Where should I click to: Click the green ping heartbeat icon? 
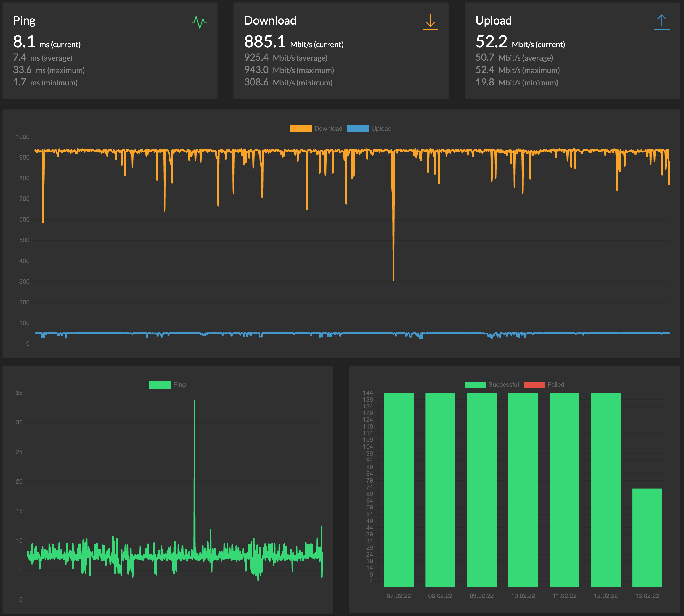(x=199, y=22)
